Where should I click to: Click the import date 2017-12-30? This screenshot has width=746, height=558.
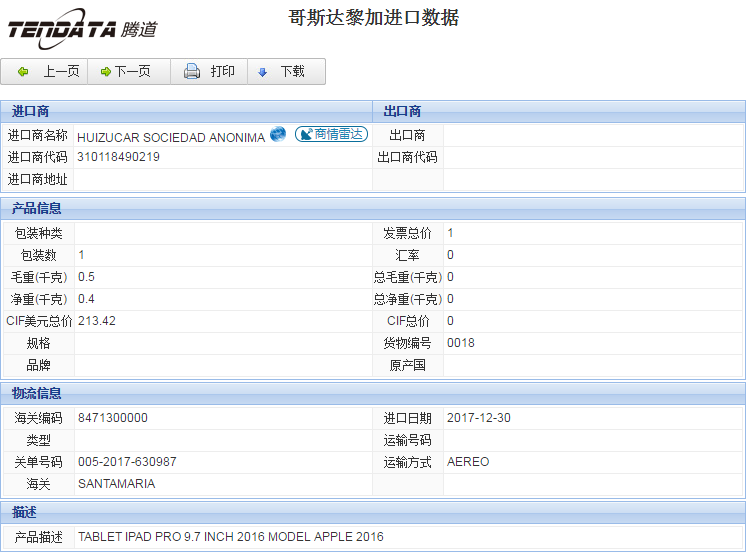pyautogui.click(x=478, y=418)
